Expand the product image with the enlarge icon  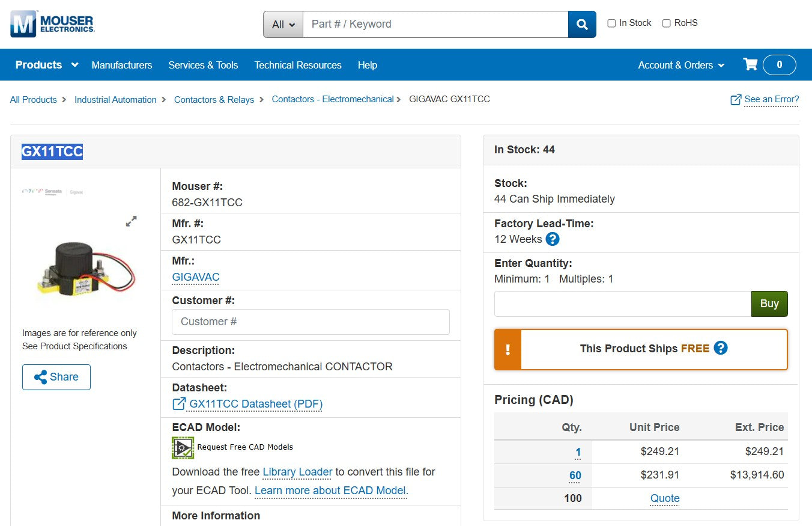click(x=131, y=221)
